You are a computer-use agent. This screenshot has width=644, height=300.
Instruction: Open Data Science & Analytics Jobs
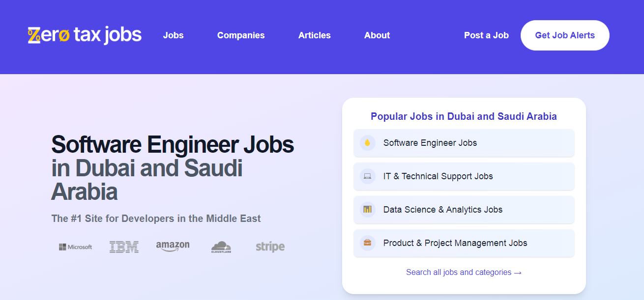pos(464,210)
